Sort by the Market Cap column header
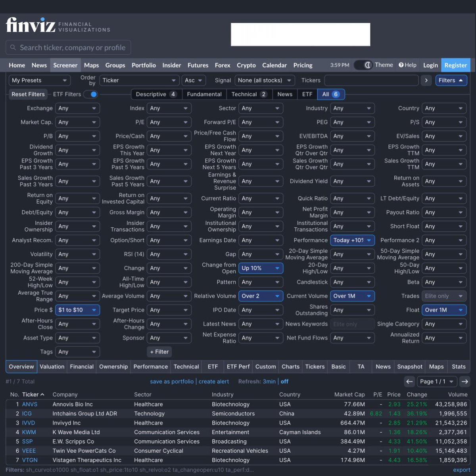 coord(349,395)
